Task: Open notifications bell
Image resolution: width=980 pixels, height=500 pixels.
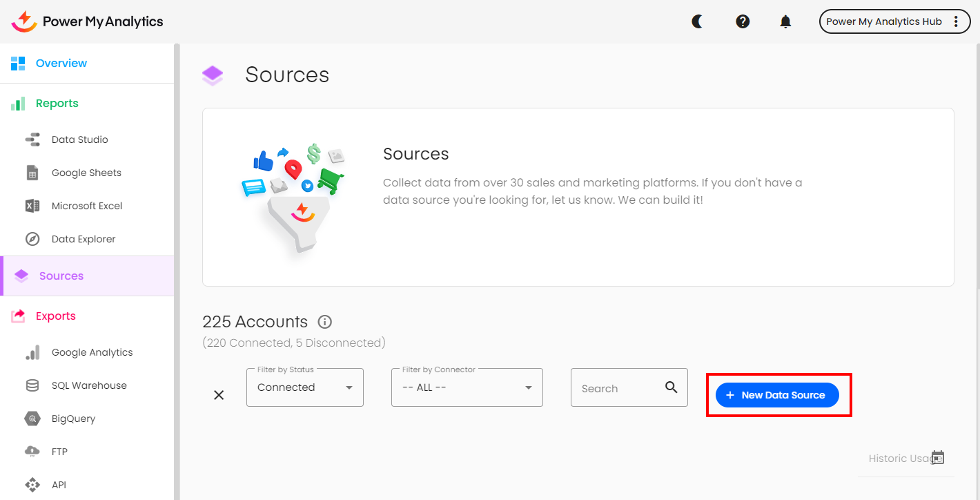Action: pos(785,21)
